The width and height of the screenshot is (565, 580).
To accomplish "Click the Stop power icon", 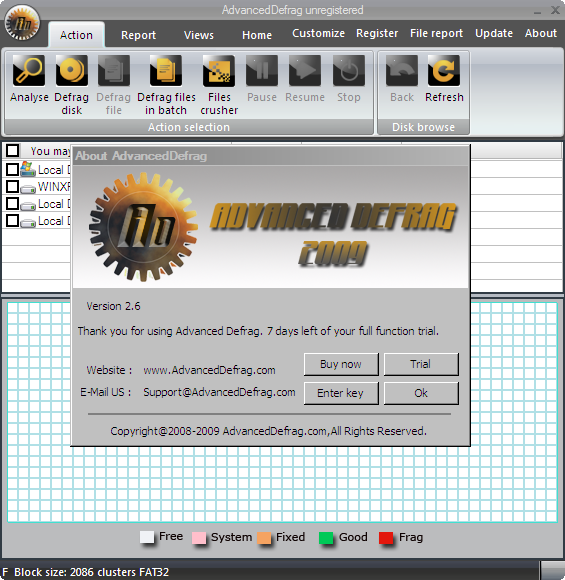I will pyautogui.click(x=349, y=70).
